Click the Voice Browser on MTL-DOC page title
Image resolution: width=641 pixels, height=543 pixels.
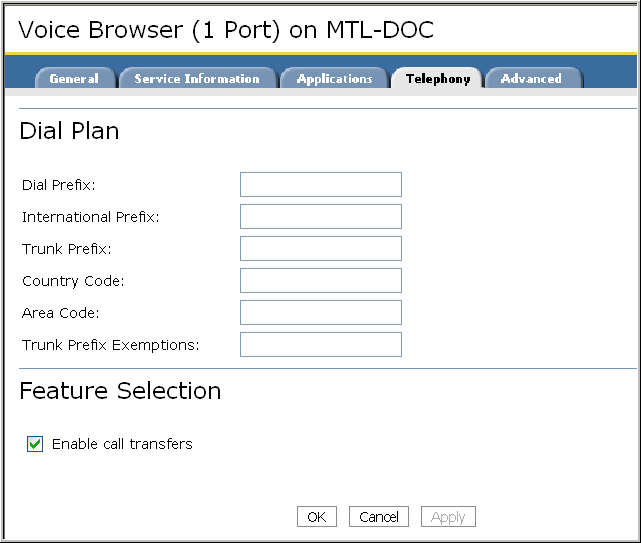[x=226, y=30]
